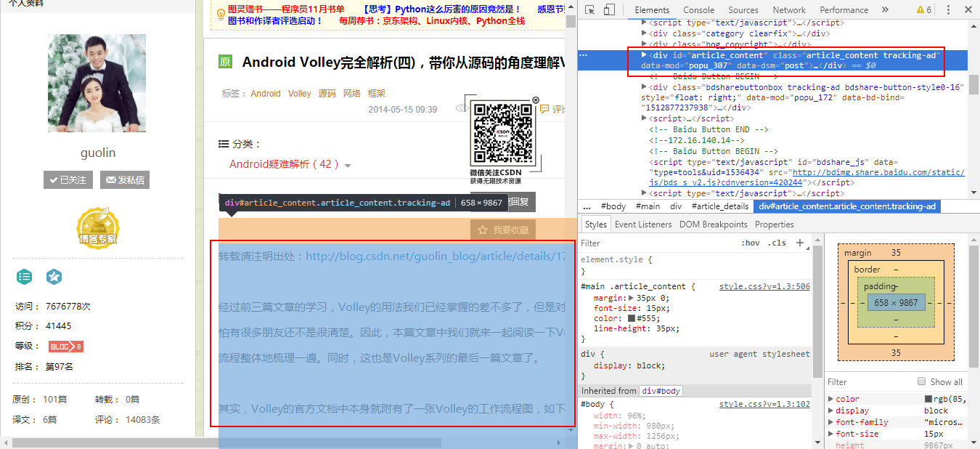Click the comment bubble icon near date
Screen dimensions: 980x449
pos(544,109)
